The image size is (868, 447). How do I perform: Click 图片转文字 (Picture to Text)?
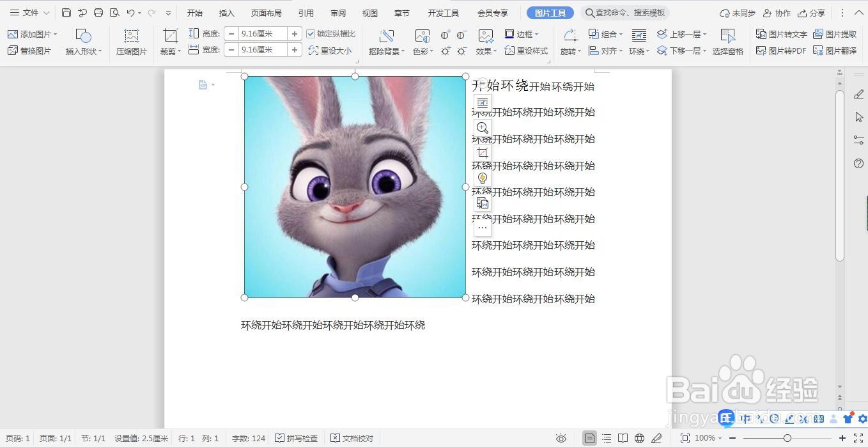coord(781,34)
